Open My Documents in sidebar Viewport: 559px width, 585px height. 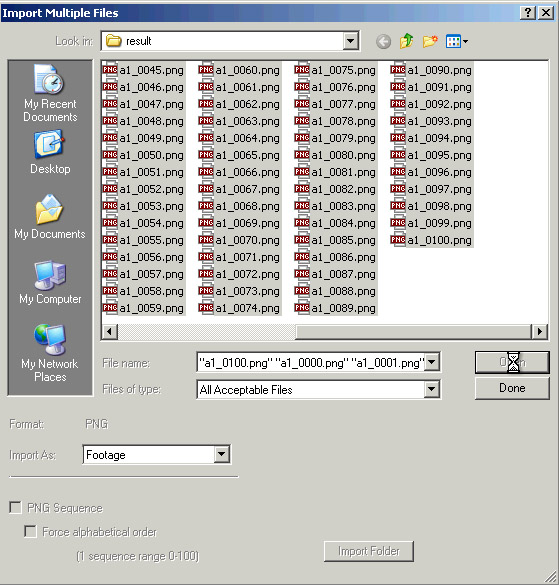coord(50,217)
